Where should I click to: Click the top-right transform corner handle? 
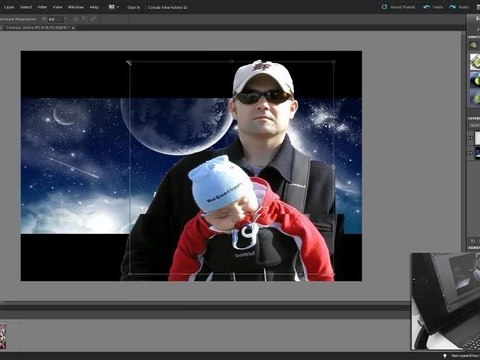click(334, 62)
